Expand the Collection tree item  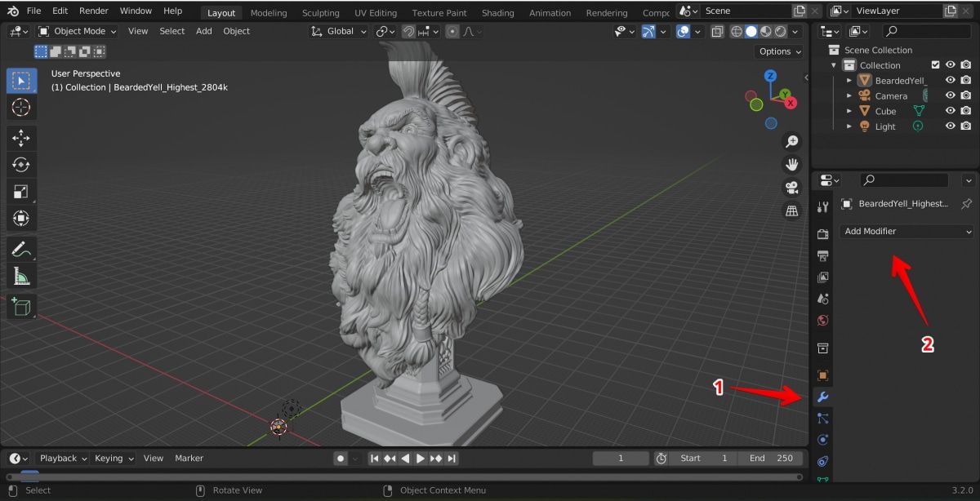[834, 65]
